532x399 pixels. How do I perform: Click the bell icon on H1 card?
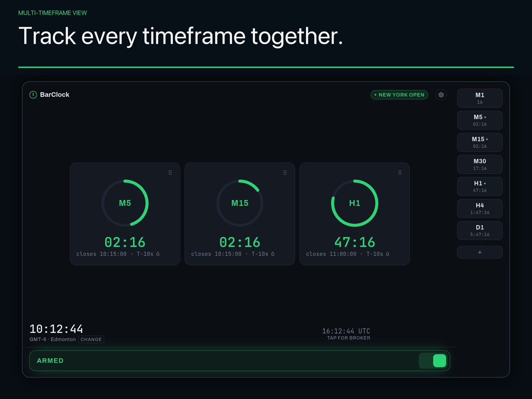(x=388, y=254)
